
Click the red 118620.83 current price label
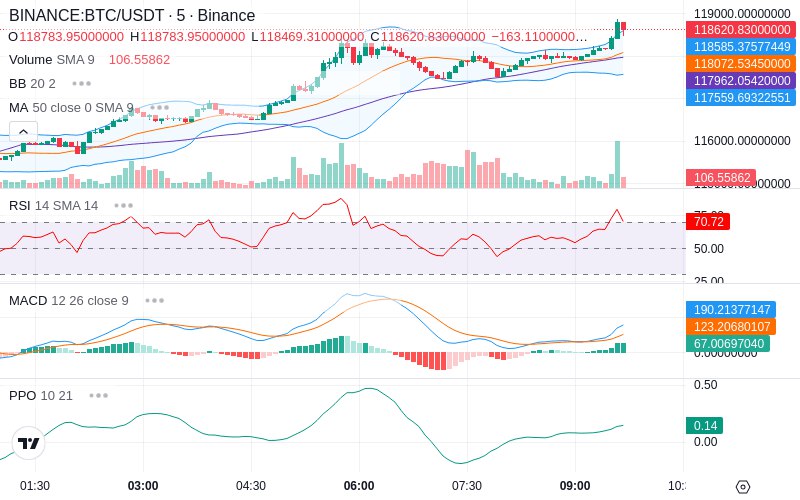click(741, 30)
